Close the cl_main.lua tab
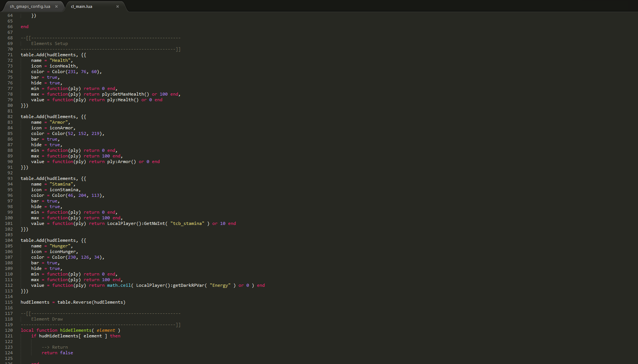 pos(117,6)
